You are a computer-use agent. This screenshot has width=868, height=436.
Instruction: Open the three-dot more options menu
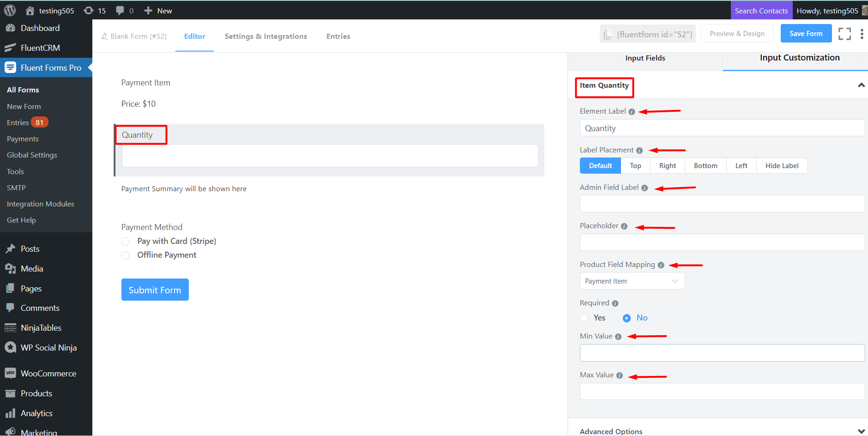coord(862,34)
